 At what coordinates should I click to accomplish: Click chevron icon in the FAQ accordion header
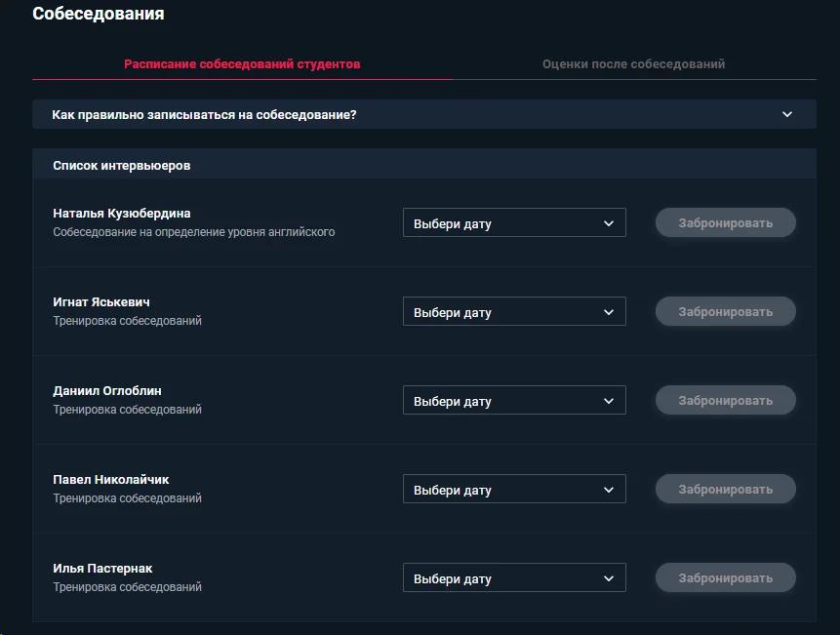point(787,114)
